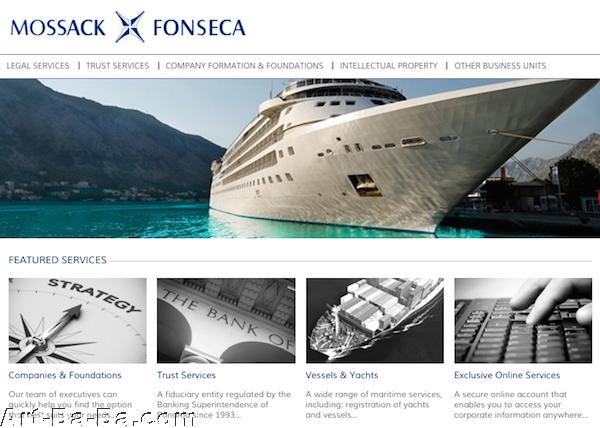Click the cruise ship hero banner image

coord(300,158)
